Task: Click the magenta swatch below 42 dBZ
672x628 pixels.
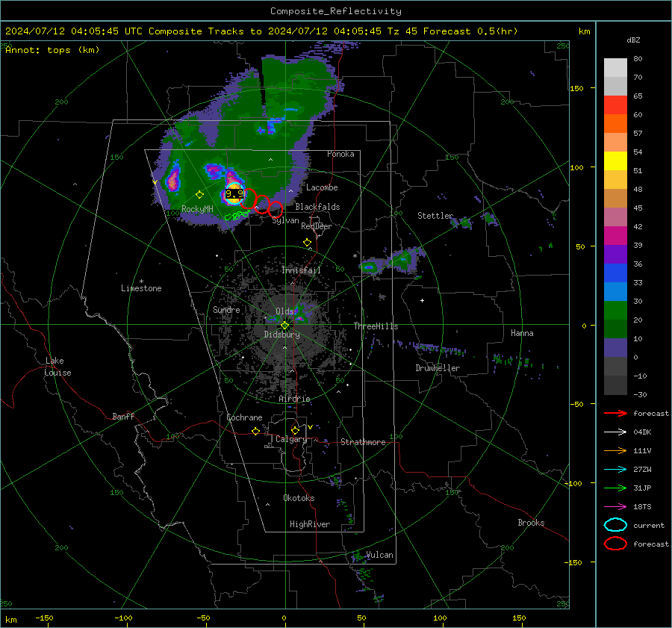Action: tap(615, 235)
